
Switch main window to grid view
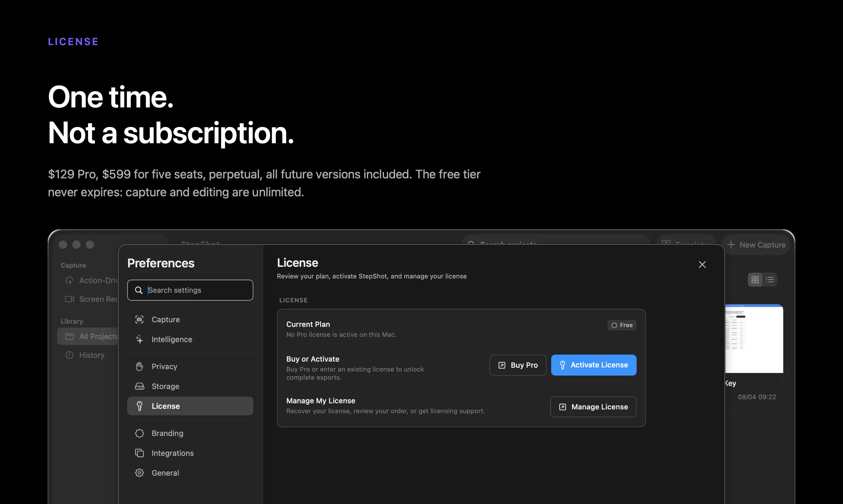click(x=755, y=280)
